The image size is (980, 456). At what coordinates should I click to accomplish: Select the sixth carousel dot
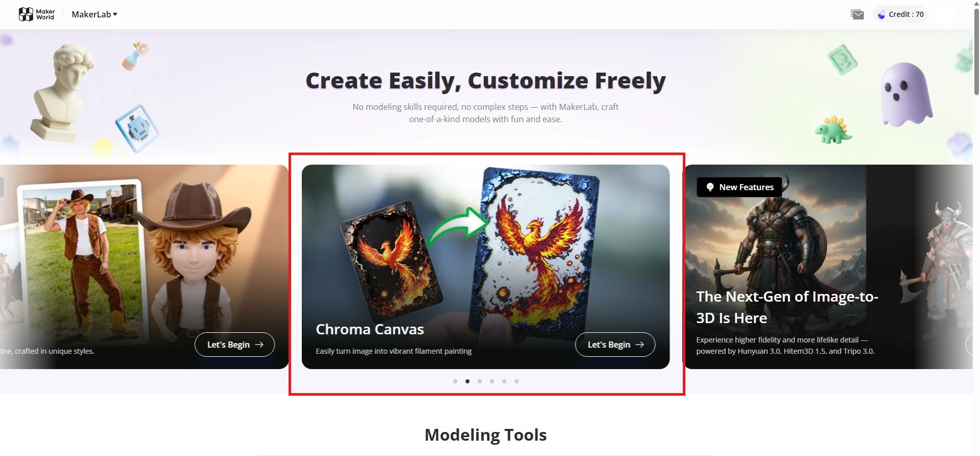(x=517, y=381)
